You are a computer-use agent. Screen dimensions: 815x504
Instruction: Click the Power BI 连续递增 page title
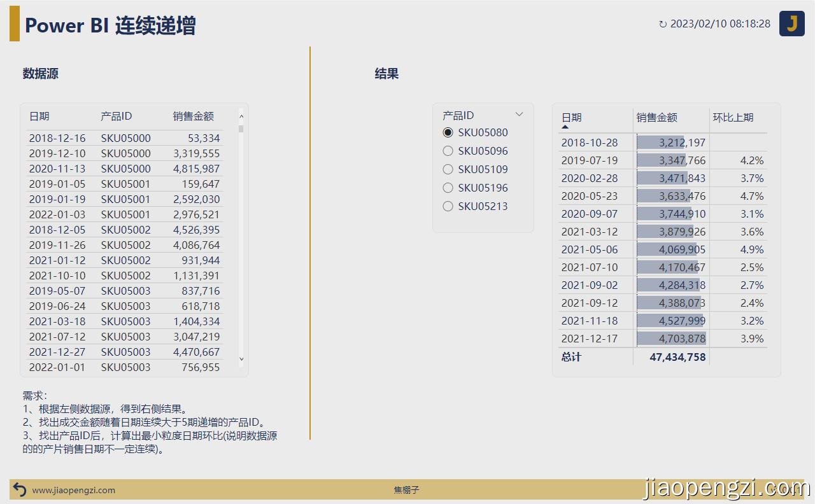pos(110,25)
